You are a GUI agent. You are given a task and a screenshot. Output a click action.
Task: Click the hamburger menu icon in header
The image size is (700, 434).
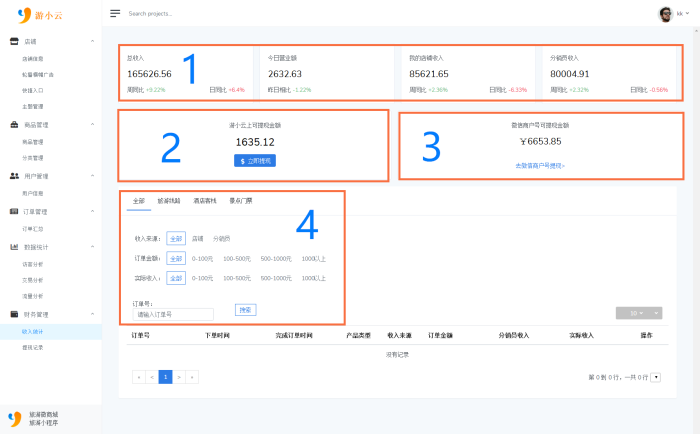coord(115,13)
